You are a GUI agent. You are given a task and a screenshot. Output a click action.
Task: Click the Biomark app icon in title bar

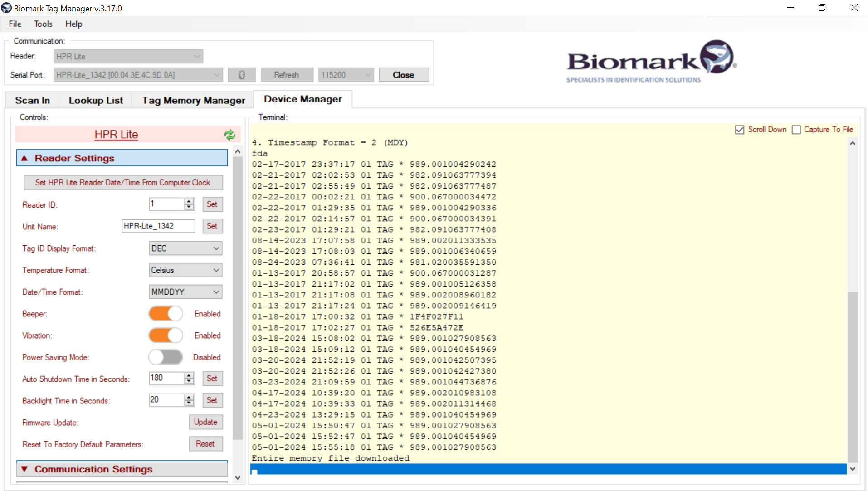pyautogui.click(x=6, y=8)
